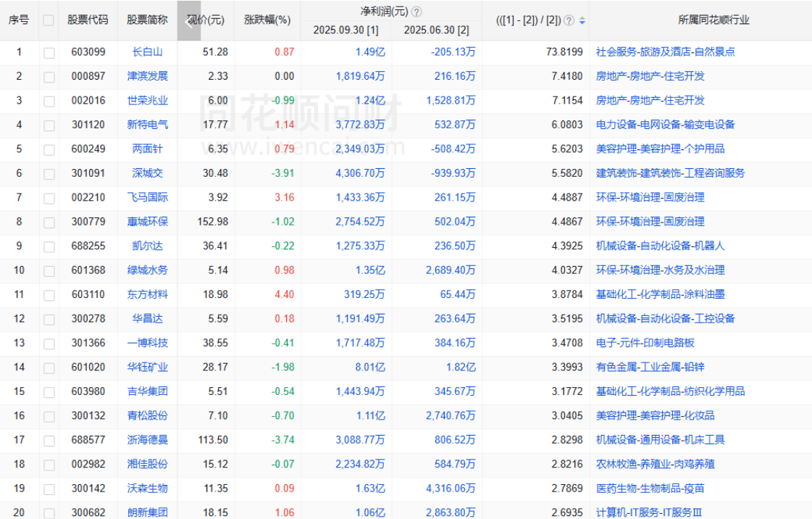Sort by the 涨跌幅(%) column header
This screenshot has width=812, height=519.
tap(267, 20)
